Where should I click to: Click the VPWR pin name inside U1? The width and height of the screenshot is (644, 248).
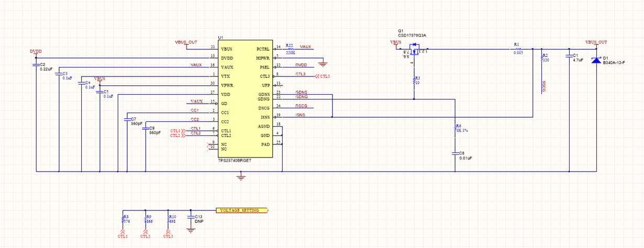227,85
